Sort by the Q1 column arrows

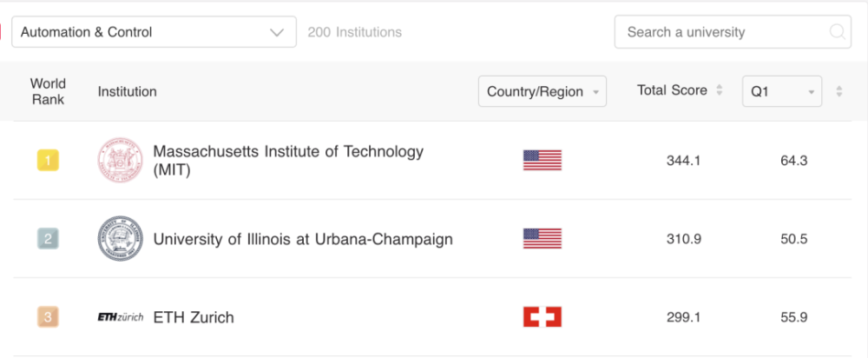pyautogui.click(x=838, y=91)
